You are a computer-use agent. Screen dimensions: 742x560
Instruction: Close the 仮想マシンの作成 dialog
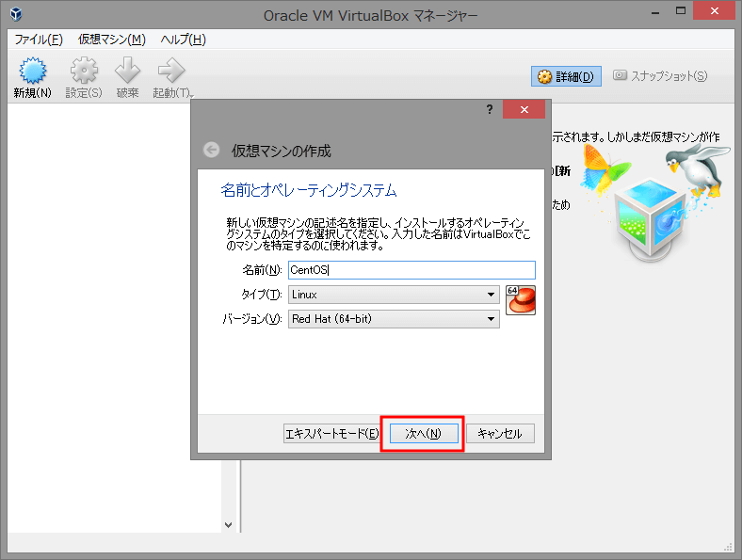pyautogui.click(x=524, y=109)
